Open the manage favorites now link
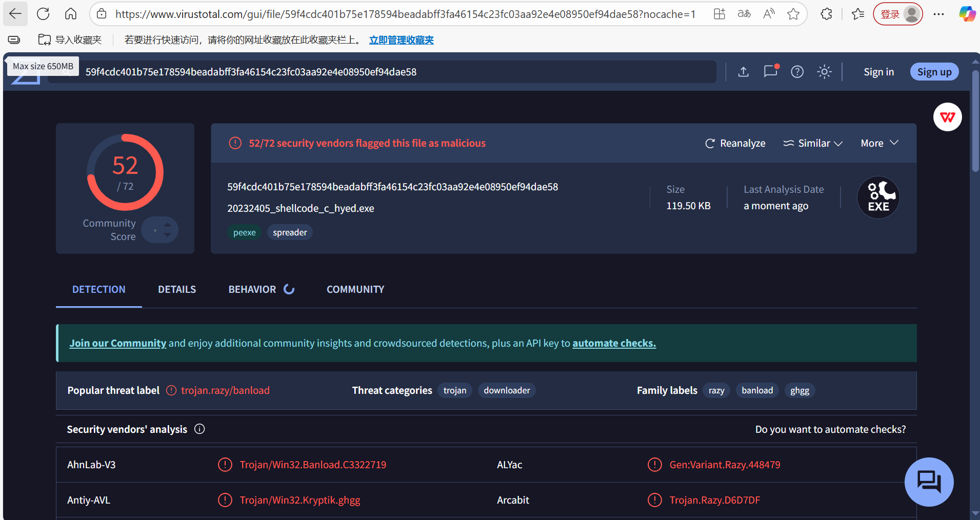This screenshot has width=980, height=520. click(x=402, y=40)
